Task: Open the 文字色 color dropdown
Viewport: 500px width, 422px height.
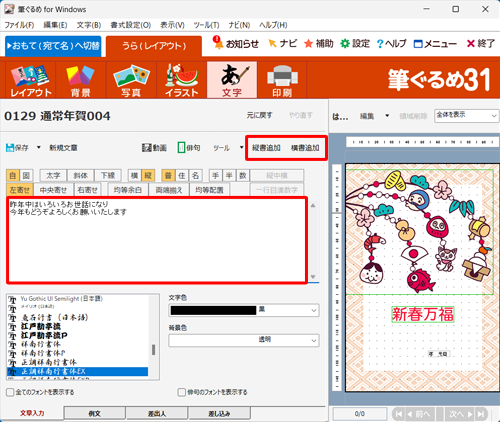Action: pos(314,310)
